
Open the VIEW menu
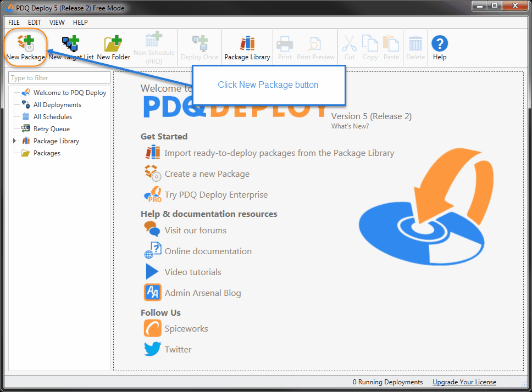(x=57, y=23)
